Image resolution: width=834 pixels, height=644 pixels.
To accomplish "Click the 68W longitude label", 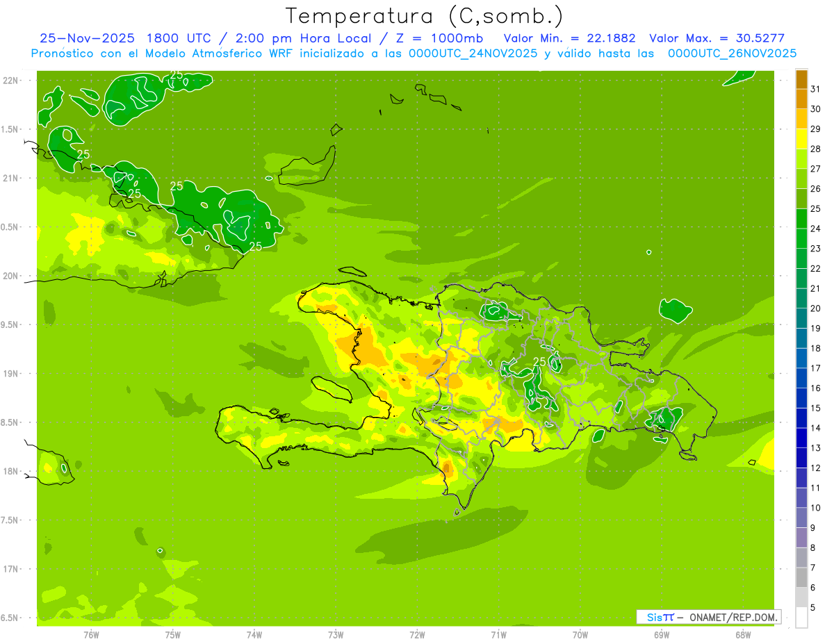I will (x=743, y=635).
